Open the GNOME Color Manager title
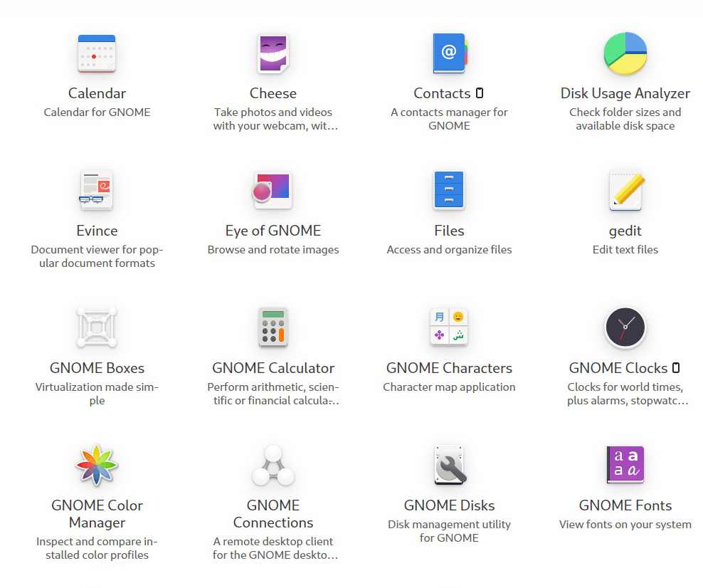 click(97, 514)
